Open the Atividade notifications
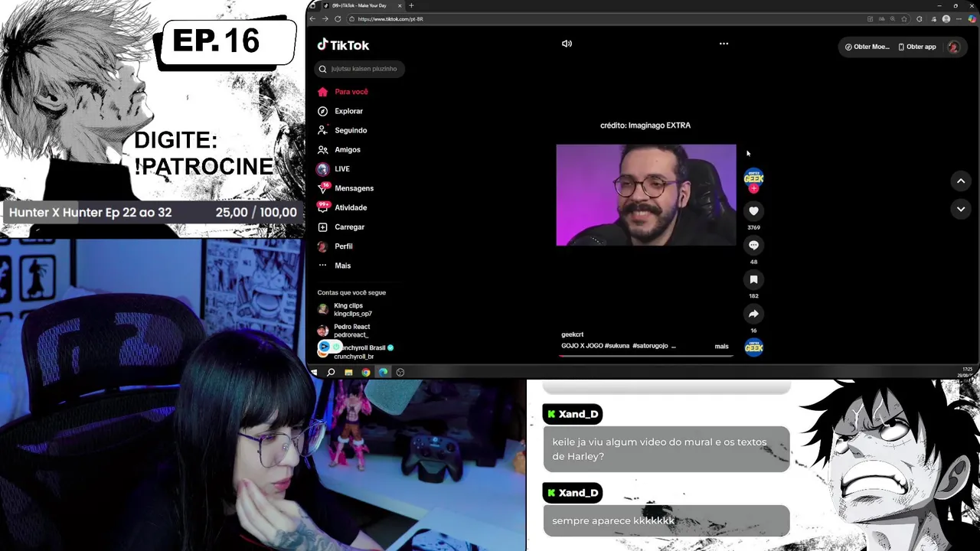The width and height of the screenshot is (980, 551). coord(342,207)
